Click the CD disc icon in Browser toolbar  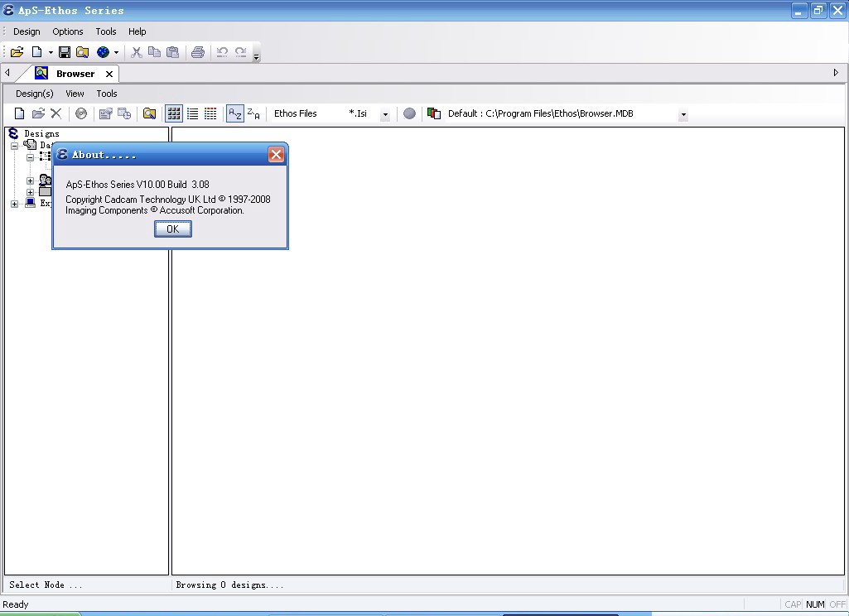[x=81, y=113]
